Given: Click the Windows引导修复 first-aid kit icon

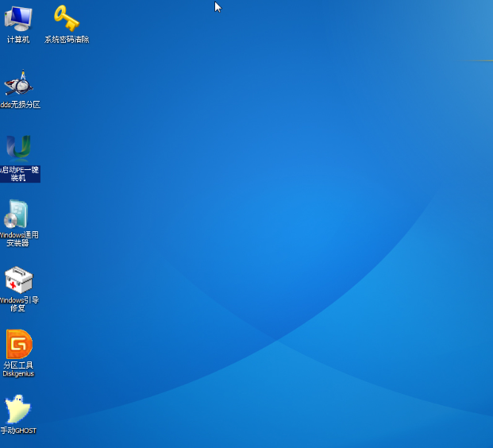Looking at the screenshot, I should coord(18,280).
